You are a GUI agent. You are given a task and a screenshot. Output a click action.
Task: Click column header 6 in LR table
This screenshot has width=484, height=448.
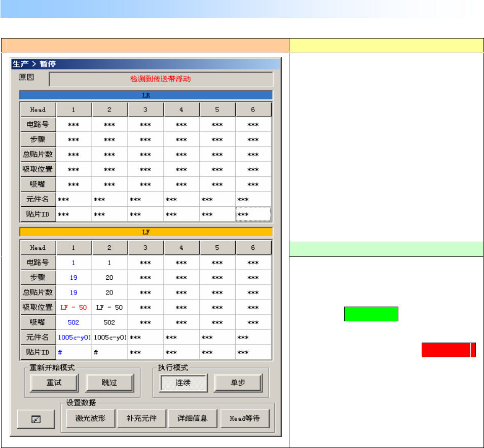pyautogui.click(x=253, y=109)
